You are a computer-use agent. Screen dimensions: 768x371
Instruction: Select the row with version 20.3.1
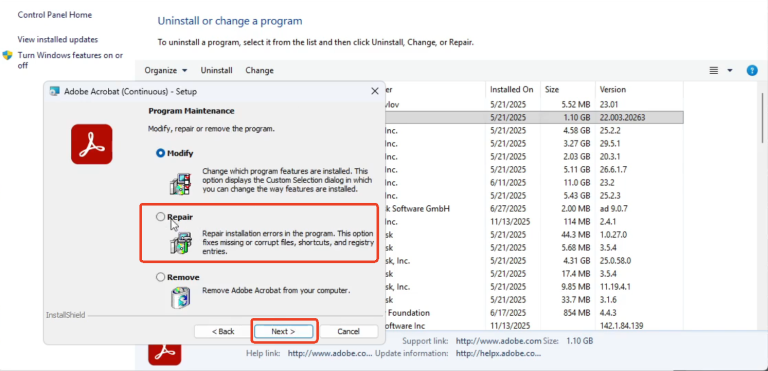click(x=533, y=156)
